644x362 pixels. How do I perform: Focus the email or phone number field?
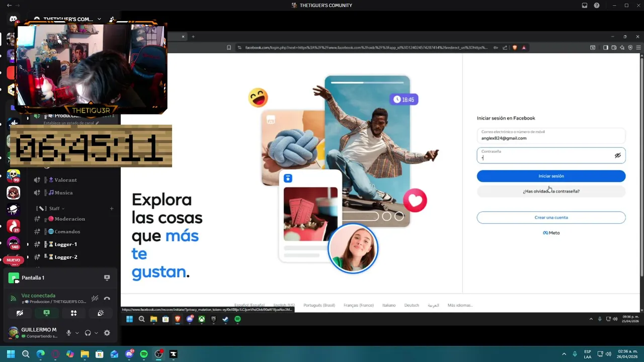pos(551,136)
